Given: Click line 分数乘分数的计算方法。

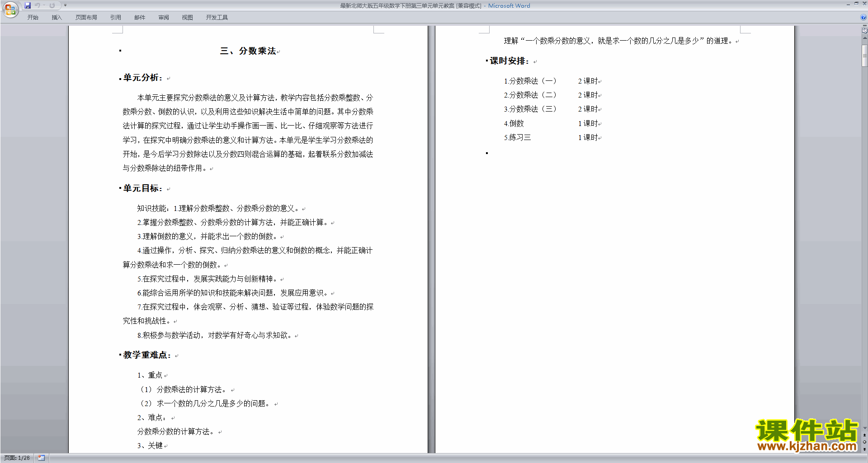Looking at the screenshot, I should 177,431.
